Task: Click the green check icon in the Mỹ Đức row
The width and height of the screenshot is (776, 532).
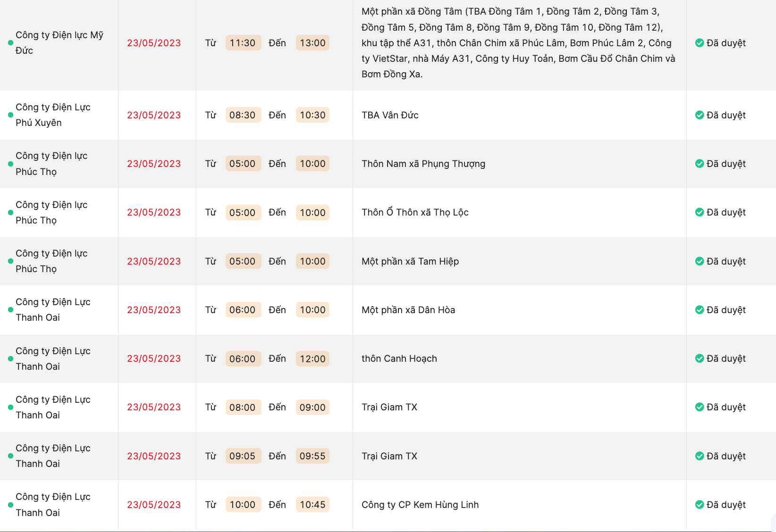Action: [x=700, y=43]
